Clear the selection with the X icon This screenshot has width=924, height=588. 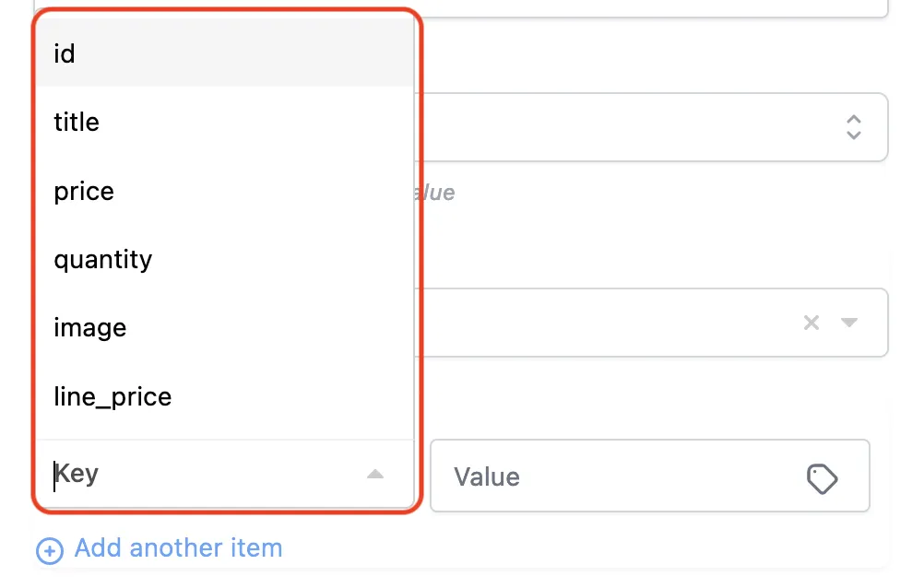811,323
